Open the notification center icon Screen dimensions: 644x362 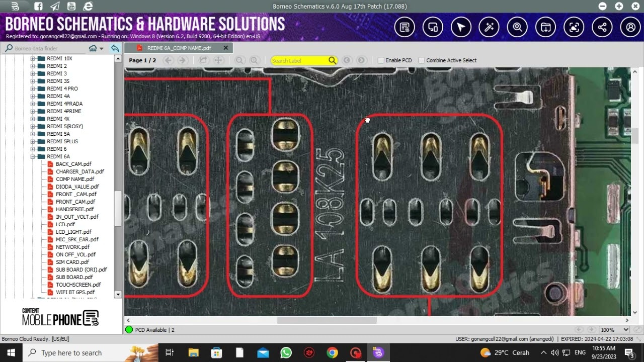click(629, 352)
